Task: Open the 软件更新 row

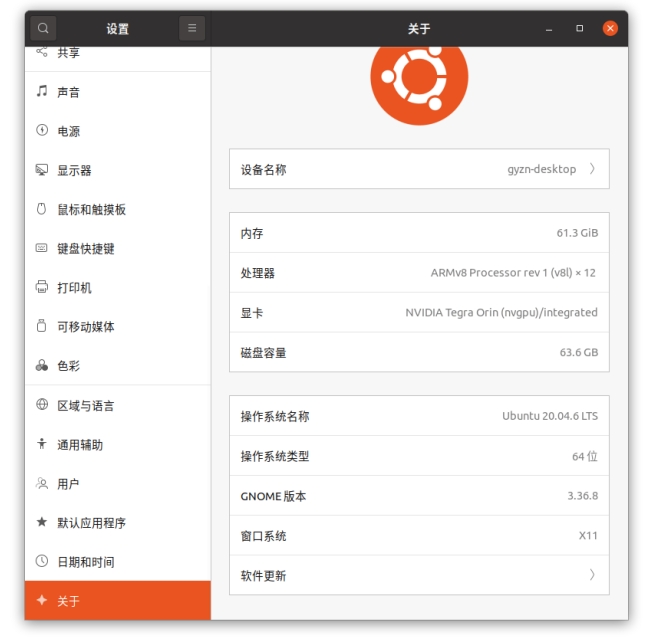Action: tap(419, 575)
